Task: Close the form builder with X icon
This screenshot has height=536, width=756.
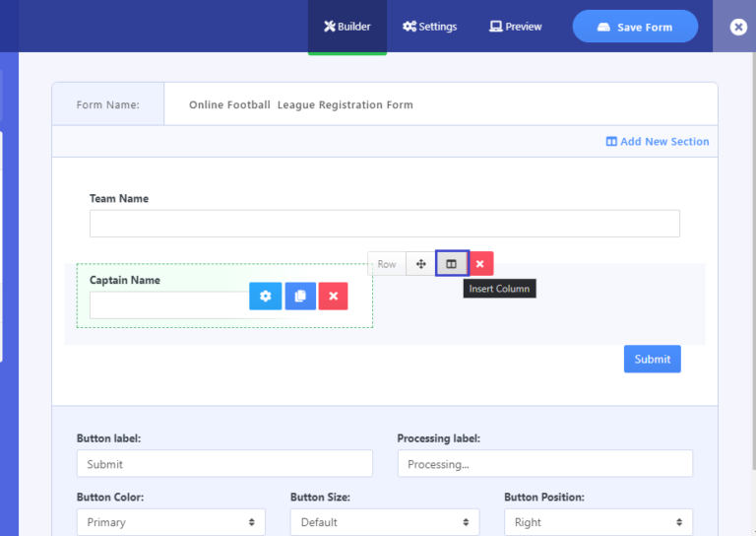Action: click(738, 27)
